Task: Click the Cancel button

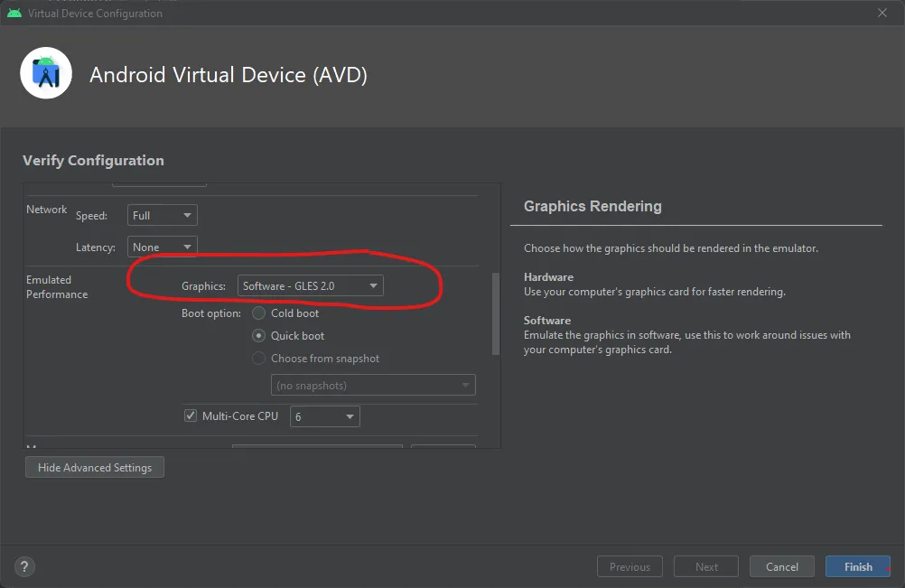Action: (782, 566)
